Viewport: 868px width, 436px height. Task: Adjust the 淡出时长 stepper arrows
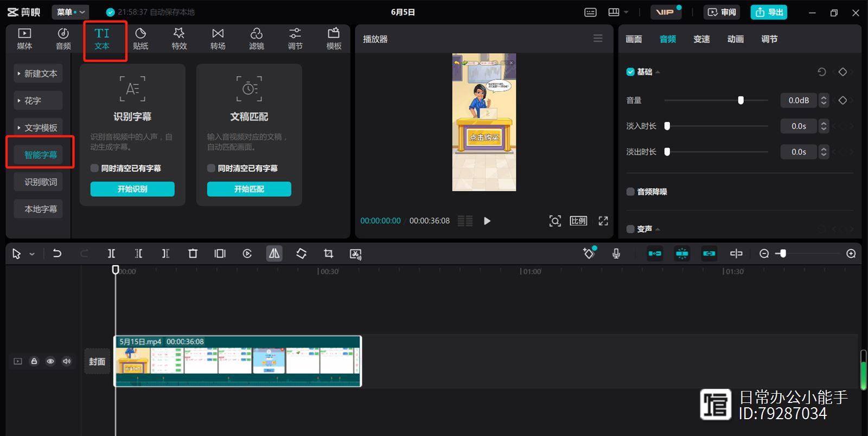pos(824,152)
